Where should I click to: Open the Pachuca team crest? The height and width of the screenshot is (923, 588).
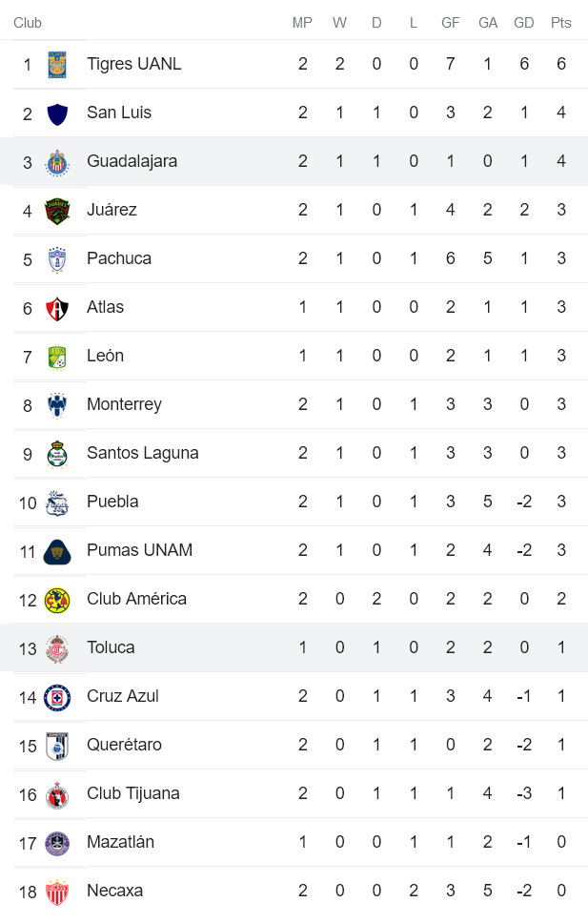57,258
